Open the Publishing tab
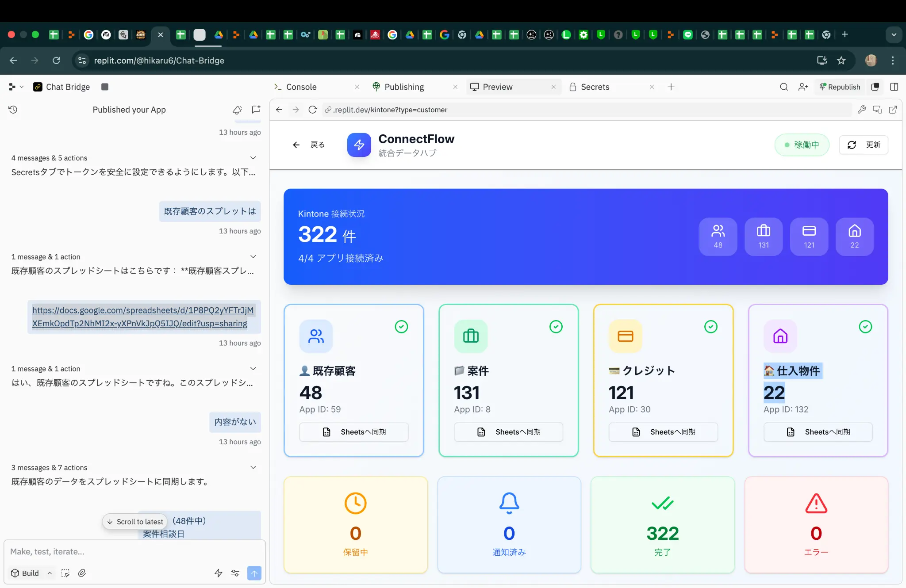Image resolution: width=906 pixels, height=588 pixels. click(x=404, y=87)
